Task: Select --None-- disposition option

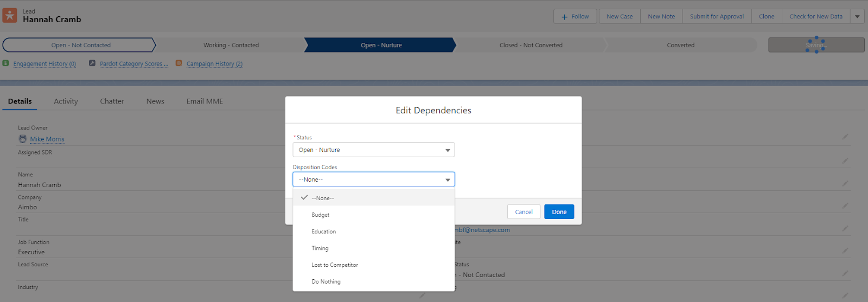Action: click(374, 198)
